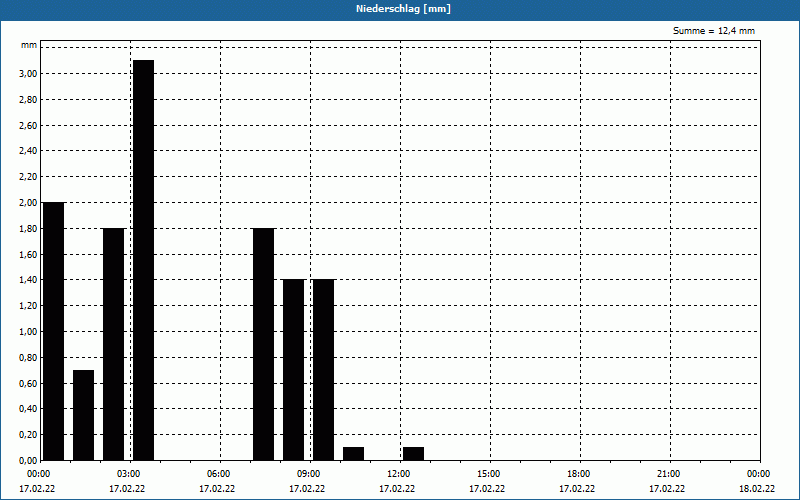
Task: Select the 06:00 time label
Action: click(x=218, y=474)
